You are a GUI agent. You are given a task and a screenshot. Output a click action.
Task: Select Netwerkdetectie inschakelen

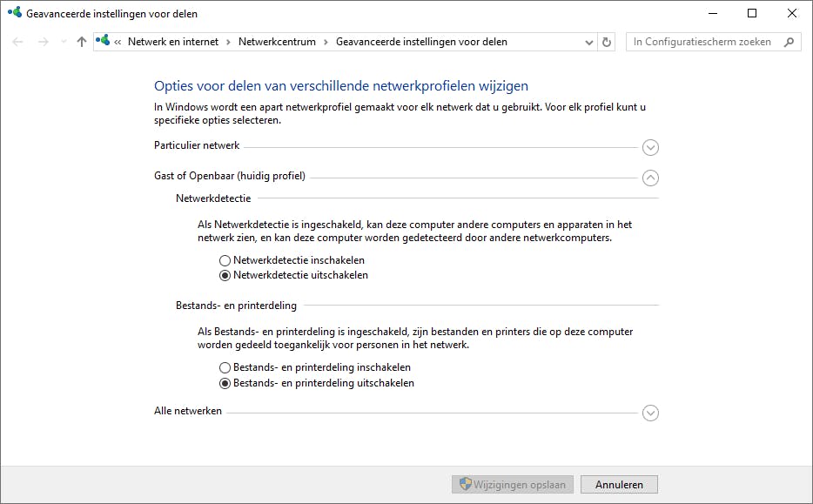point(225,260)
